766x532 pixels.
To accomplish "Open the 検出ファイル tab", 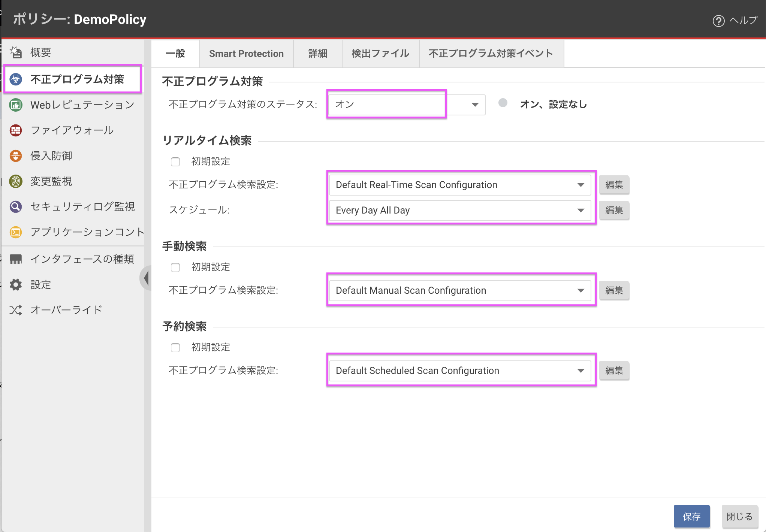I will coord(380,53).
